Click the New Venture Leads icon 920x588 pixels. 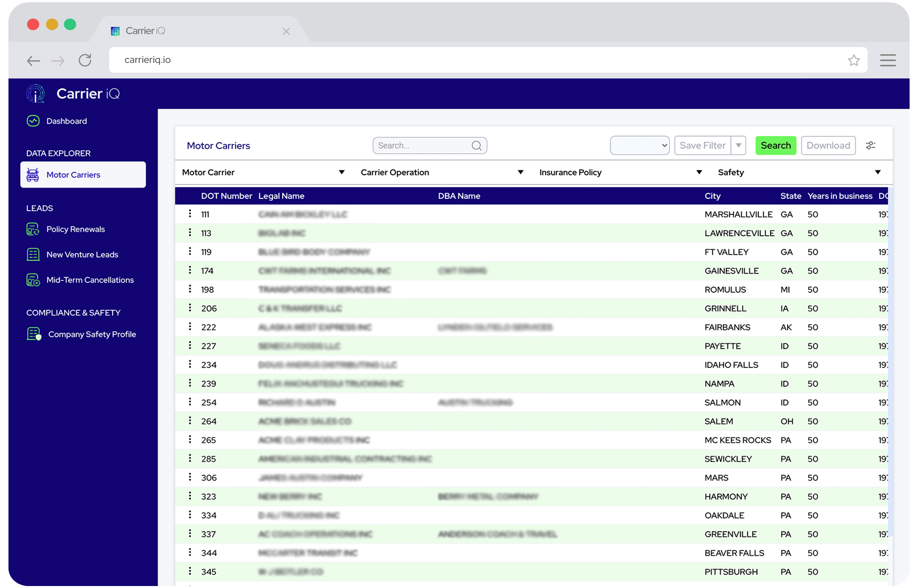point(33,254)
